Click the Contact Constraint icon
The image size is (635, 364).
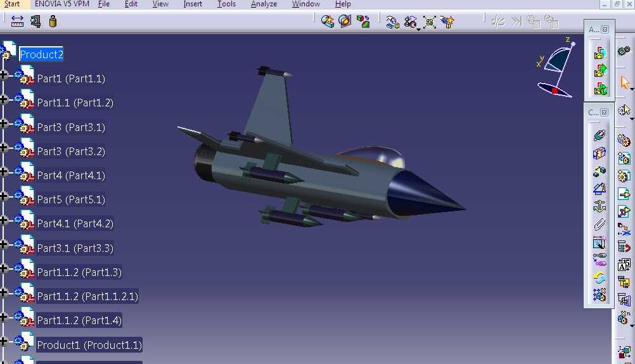point(600,153)
